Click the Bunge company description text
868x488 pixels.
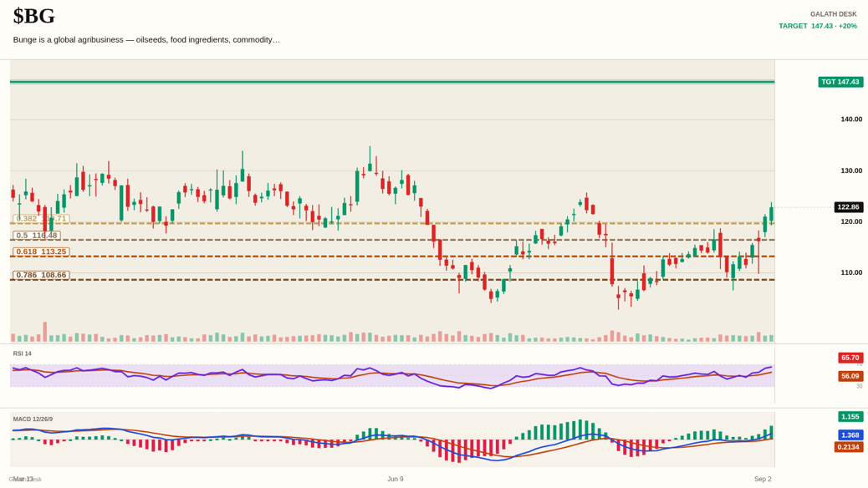pos(146,40)
